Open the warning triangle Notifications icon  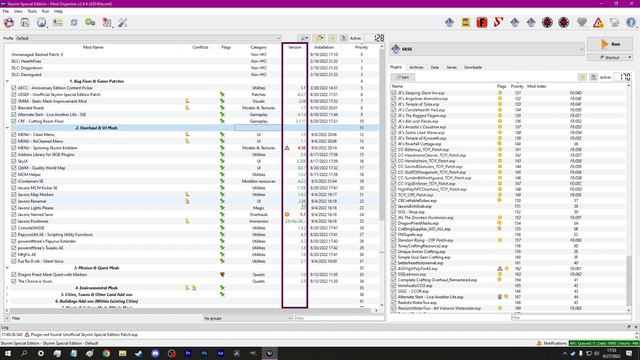pos(598,22)
